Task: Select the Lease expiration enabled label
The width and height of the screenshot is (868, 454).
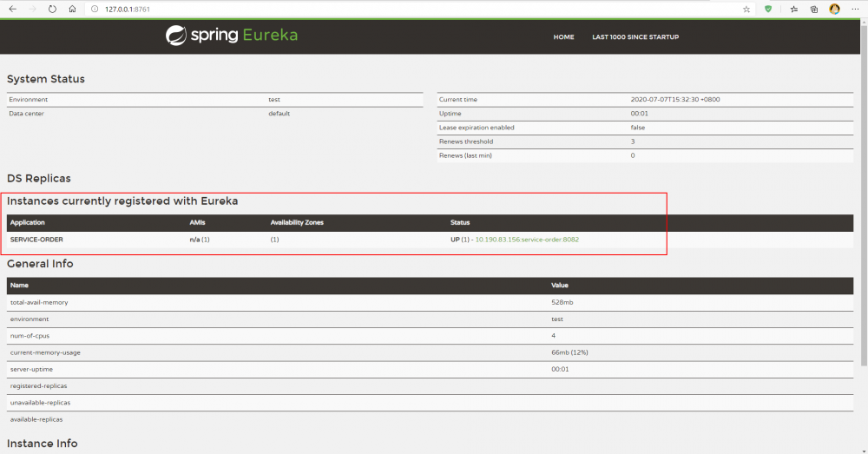Action: click(477, 128)
